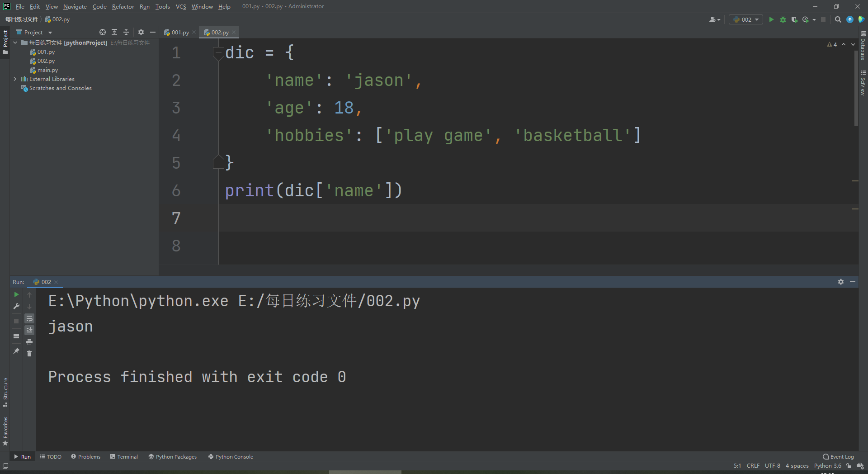The image size is (868, 474).
Task: Close the 002 Run tab
Action: pyautogui.click(x=56, y=282)
